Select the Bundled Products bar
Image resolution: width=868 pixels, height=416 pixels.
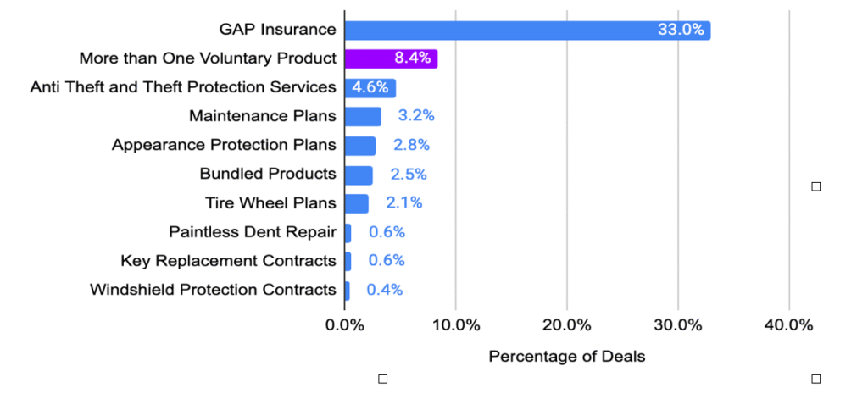point(359,175)
